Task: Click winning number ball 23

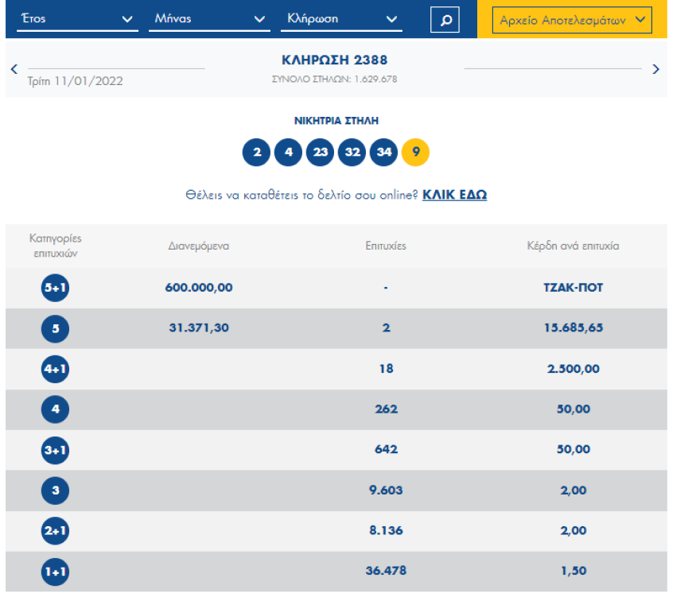Action: click(x=320, y=152)
